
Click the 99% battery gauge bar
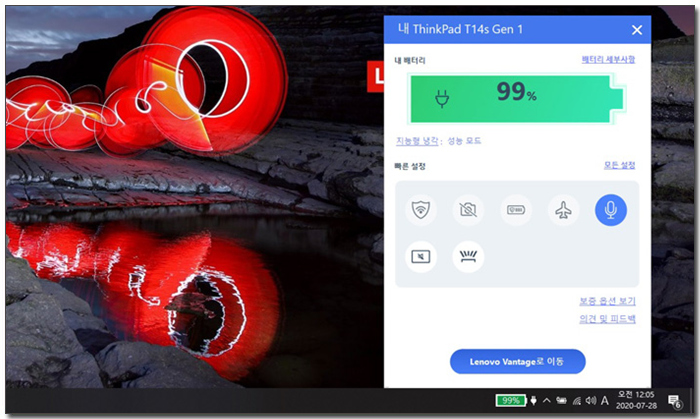tap(517, 99)
